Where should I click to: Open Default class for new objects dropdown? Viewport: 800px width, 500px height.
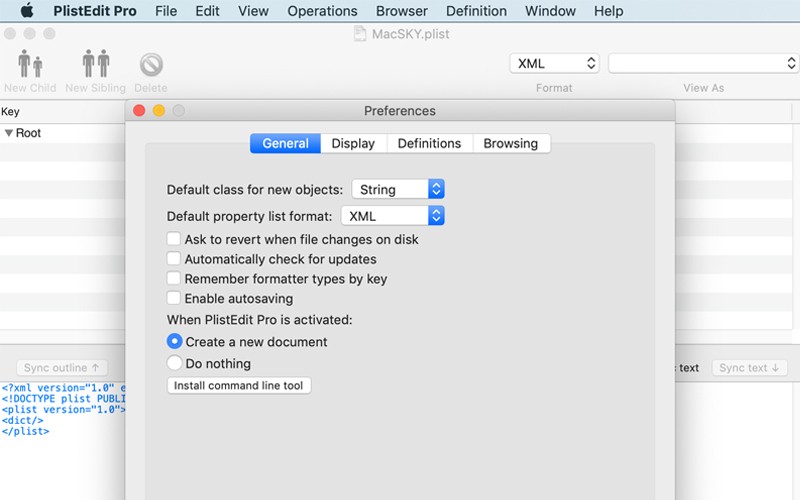[x=398, y=189]
